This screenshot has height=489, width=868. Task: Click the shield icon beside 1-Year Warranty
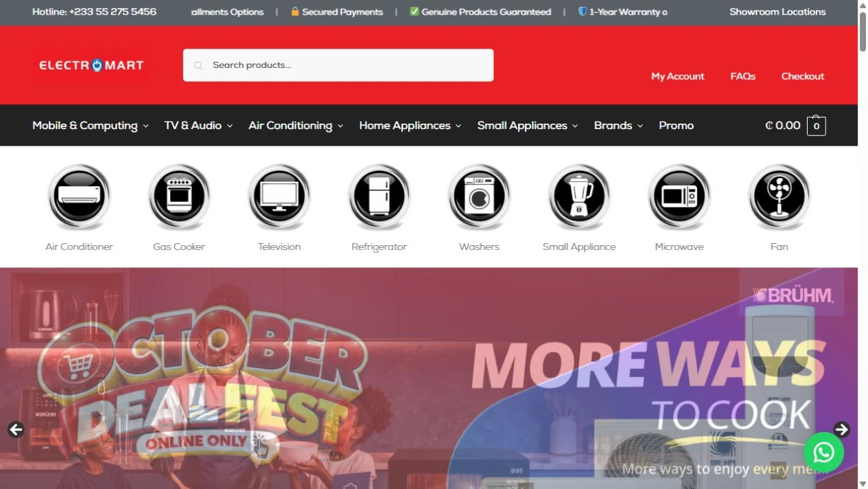tap(583, 12)
